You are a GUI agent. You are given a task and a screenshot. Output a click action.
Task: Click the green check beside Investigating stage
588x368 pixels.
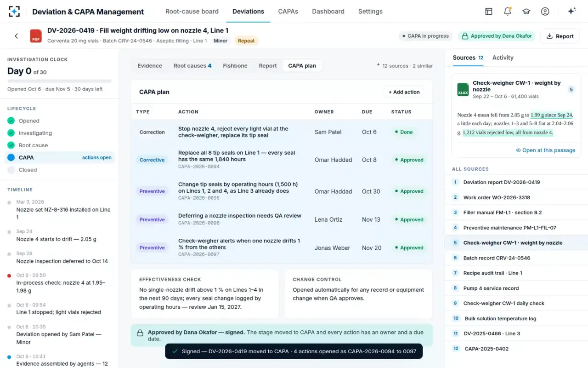tap(11, 133)
